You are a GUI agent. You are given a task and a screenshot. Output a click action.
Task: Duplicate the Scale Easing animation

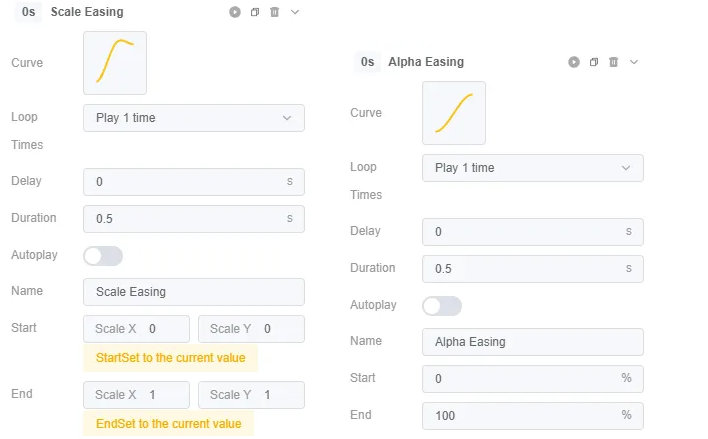point(255,12)
